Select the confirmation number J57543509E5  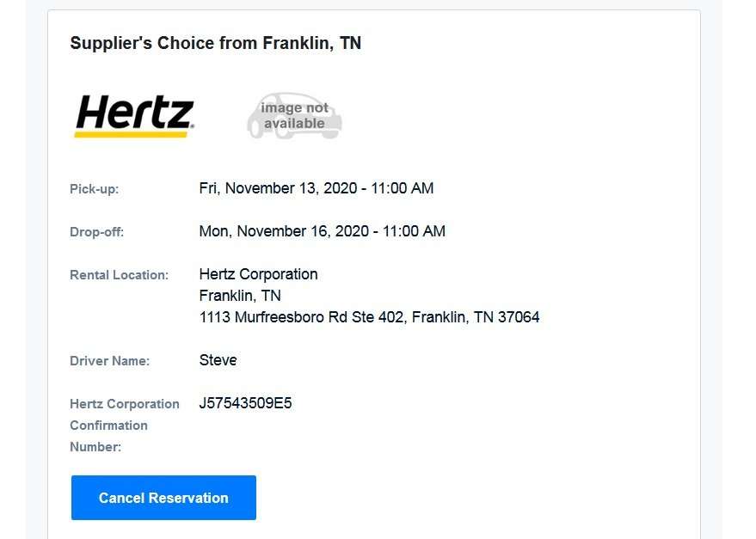(x=245, y=403)
